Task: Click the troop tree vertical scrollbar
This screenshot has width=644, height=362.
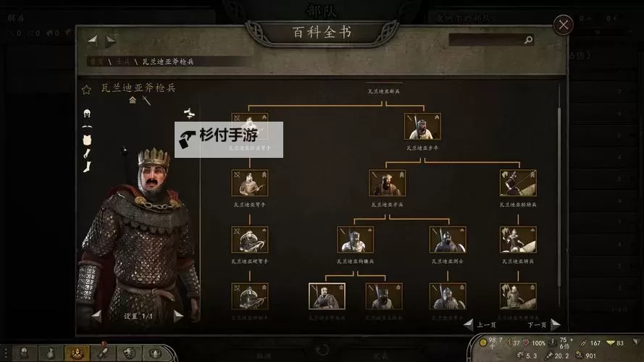Action: pyautogui.click(x=559, y=185)
